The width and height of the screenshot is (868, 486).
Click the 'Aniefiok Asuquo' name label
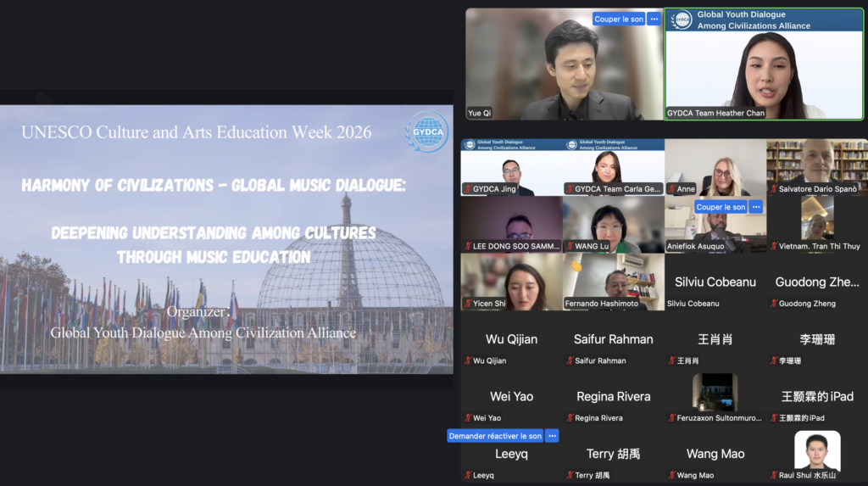(x=695, y=246)
